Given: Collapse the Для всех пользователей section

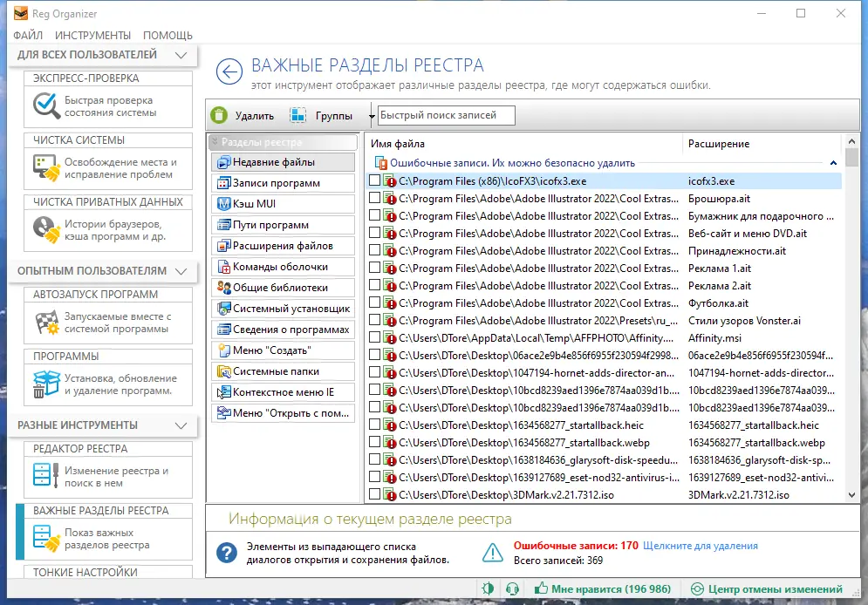Looking at the screenshot, I should [181, 55].
